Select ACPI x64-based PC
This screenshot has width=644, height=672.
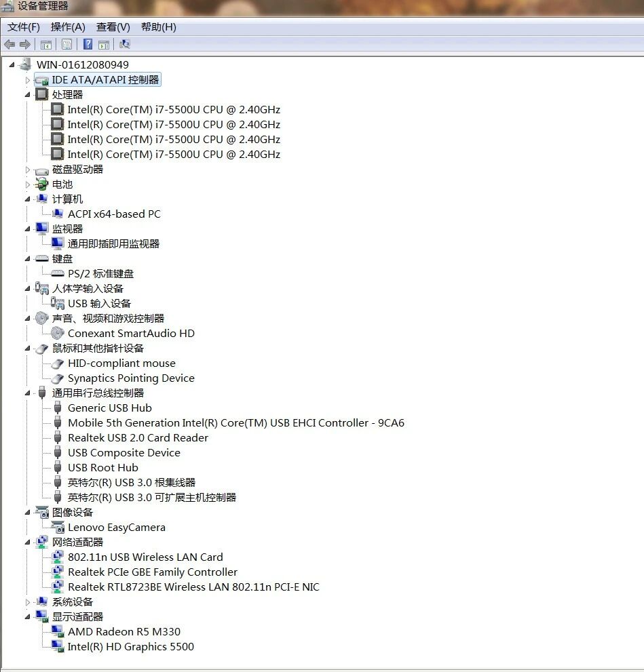pyautogui.click(x=114, y=214)
